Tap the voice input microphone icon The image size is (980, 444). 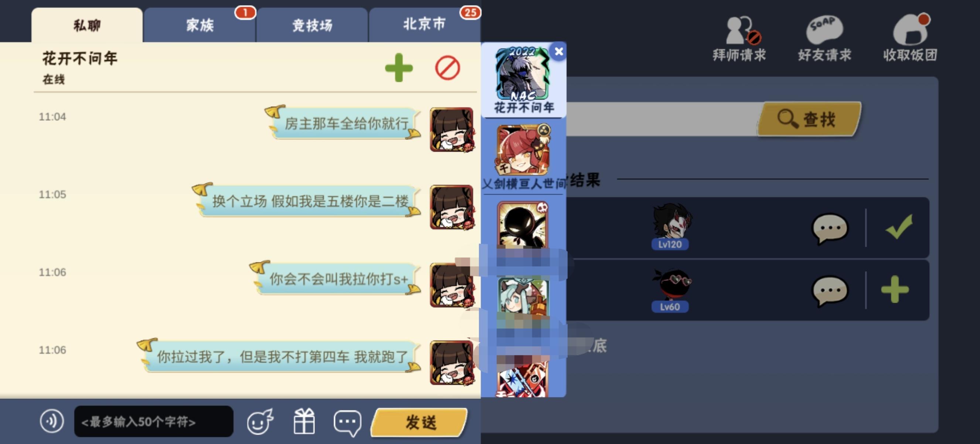pyautogui.click(x=52, y=421)
